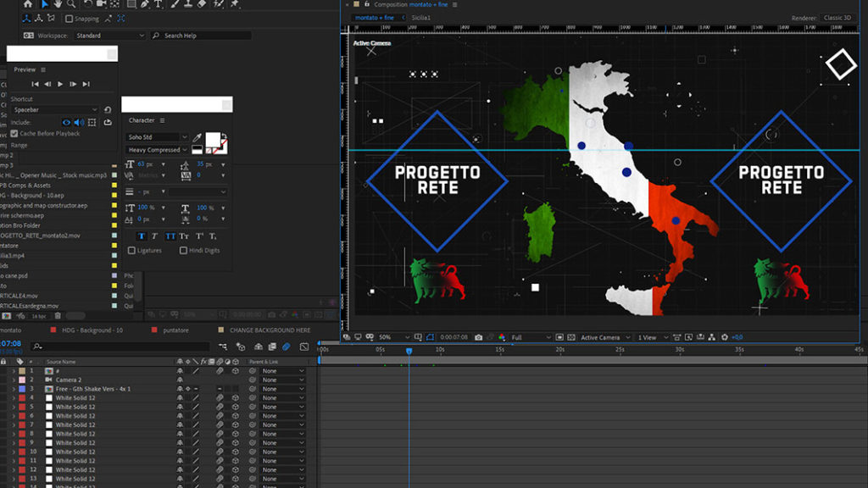Select the Horizontal Type tool

(159, 4)
